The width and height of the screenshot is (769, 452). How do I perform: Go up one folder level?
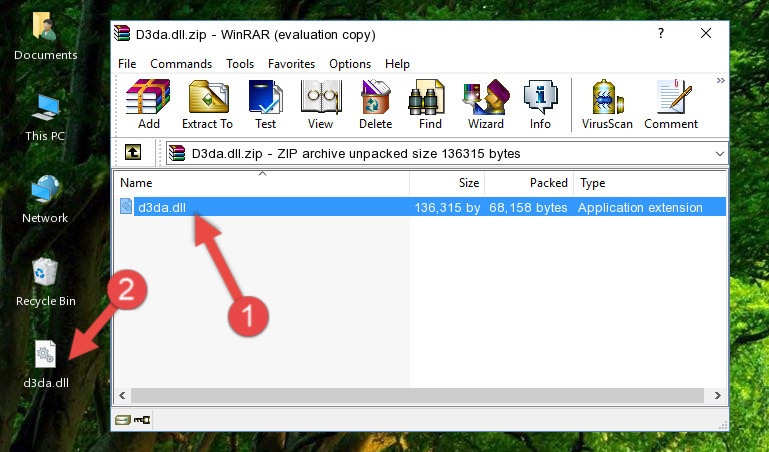coord(133,152)
